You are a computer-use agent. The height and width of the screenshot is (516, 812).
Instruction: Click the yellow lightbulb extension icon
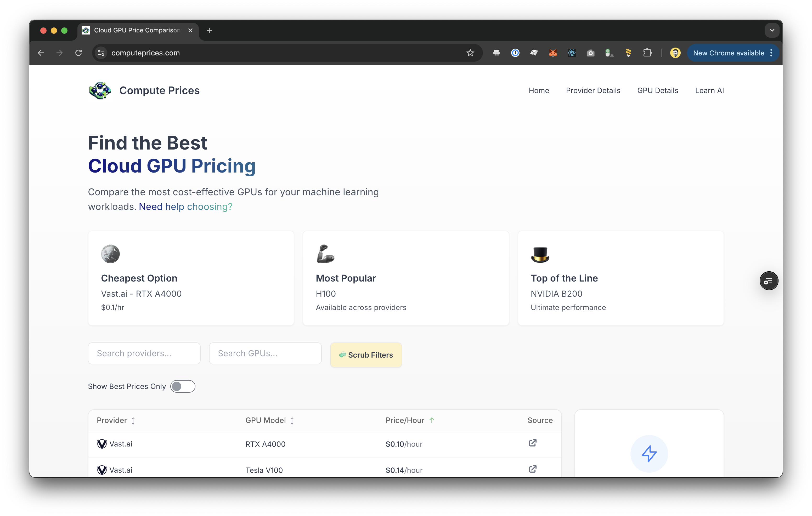pyautogui.click(x=628, y=53)
